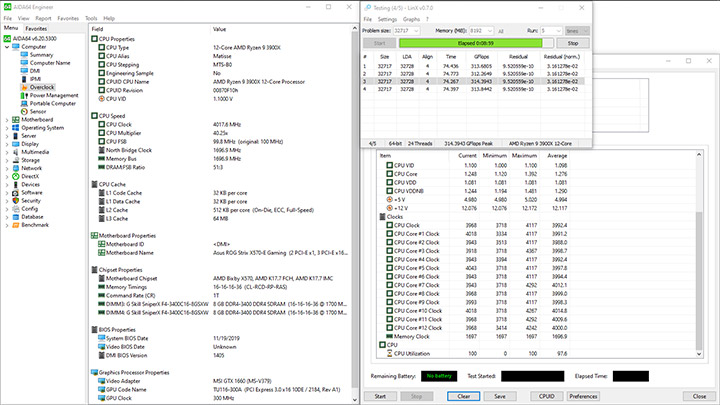Switch to the Favorites tab
The image size is (720, 405).
coord(36,28)
